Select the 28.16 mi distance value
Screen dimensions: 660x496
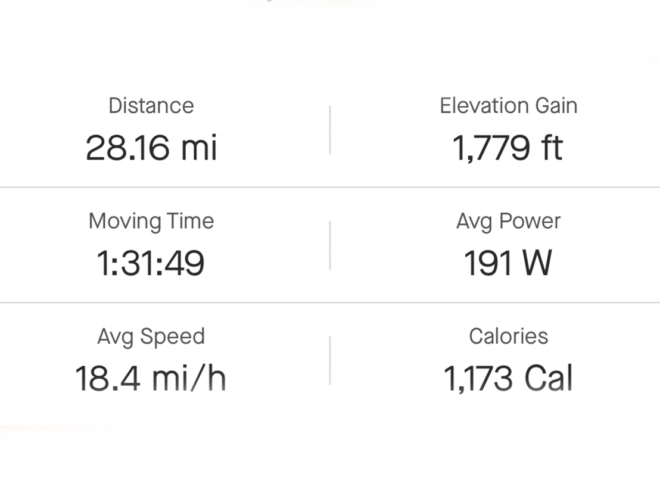pyautogui.click(x=151, y=148)
